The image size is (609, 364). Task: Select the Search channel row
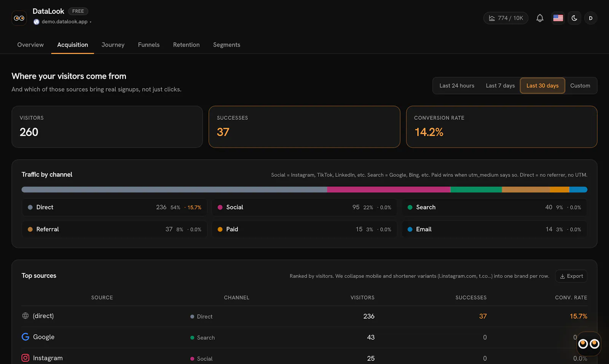click(x=494, y=207)
